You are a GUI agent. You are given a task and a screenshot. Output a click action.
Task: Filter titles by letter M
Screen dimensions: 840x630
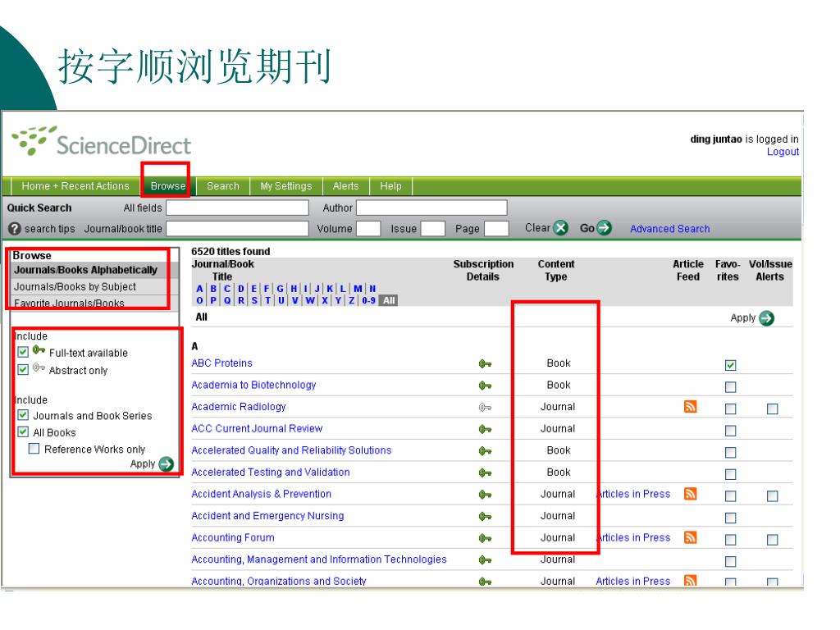(358, 289)
